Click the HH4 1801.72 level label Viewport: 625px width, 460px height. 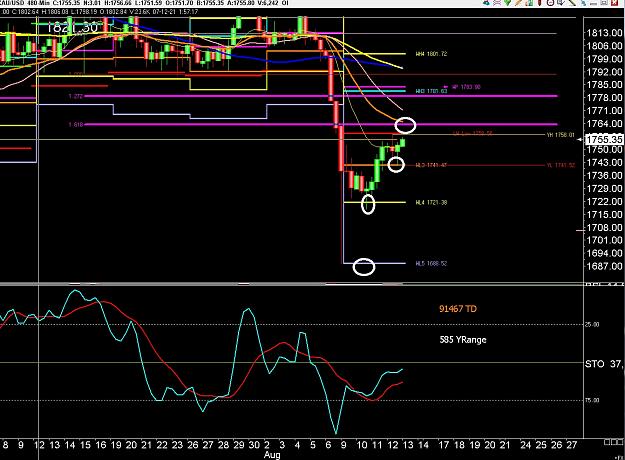pyautogui.click(x=431, y=54)
